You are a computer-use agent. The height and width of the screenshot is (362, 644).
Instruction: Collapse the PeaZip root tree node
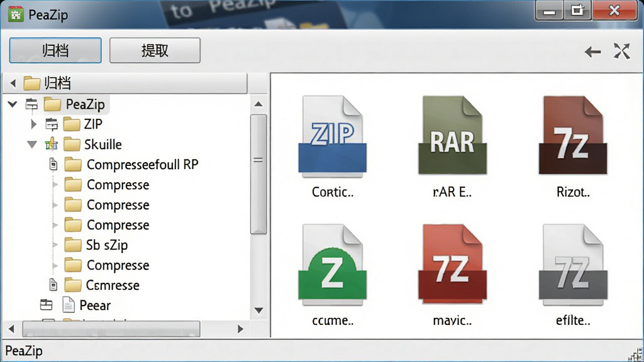tap(13, 104)
